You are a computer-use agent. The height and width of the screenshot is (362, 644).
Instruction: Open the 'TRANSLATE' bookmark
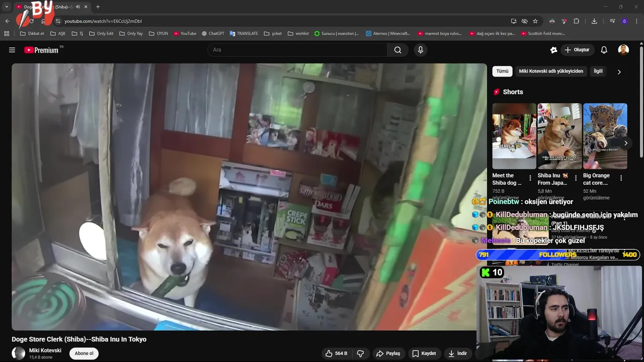(244, 34)
